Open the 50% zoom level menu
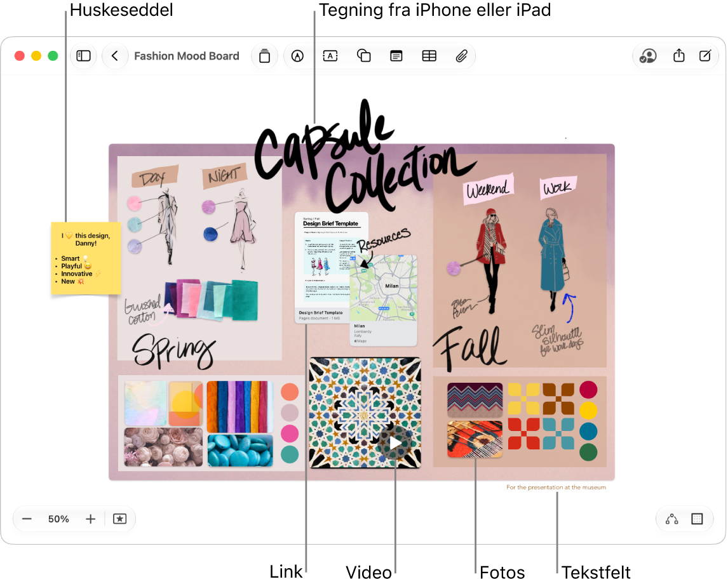 click(58, 519)
